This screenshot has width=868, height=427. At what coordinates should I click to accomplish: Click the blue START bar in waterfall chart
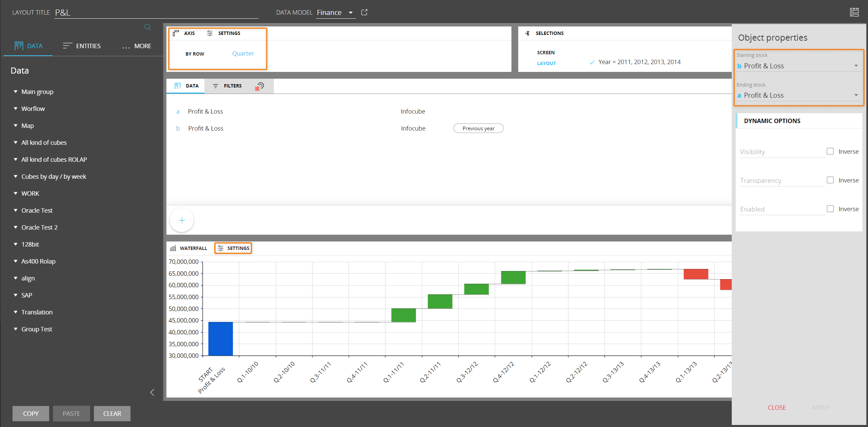(220, 338)
